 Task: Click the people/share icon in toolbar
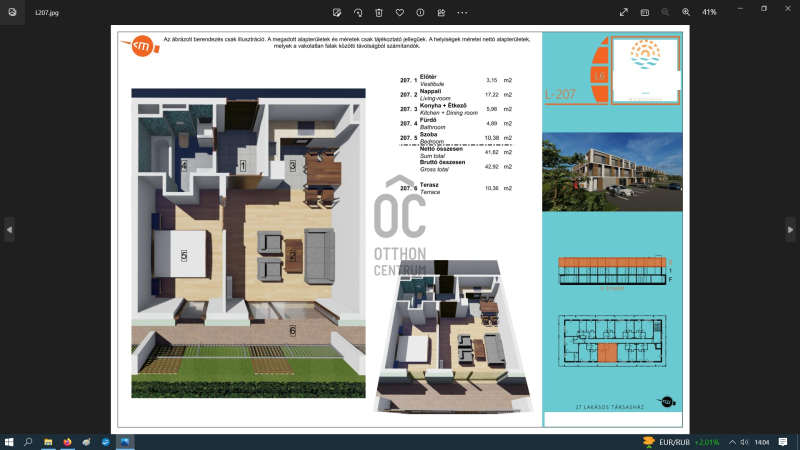click(x=441, y=12)
